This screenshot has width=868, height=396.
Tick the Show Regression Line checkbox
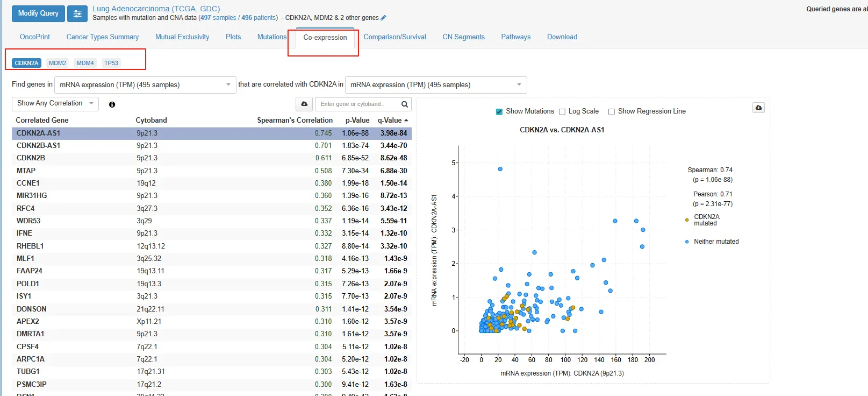point(612,111)
